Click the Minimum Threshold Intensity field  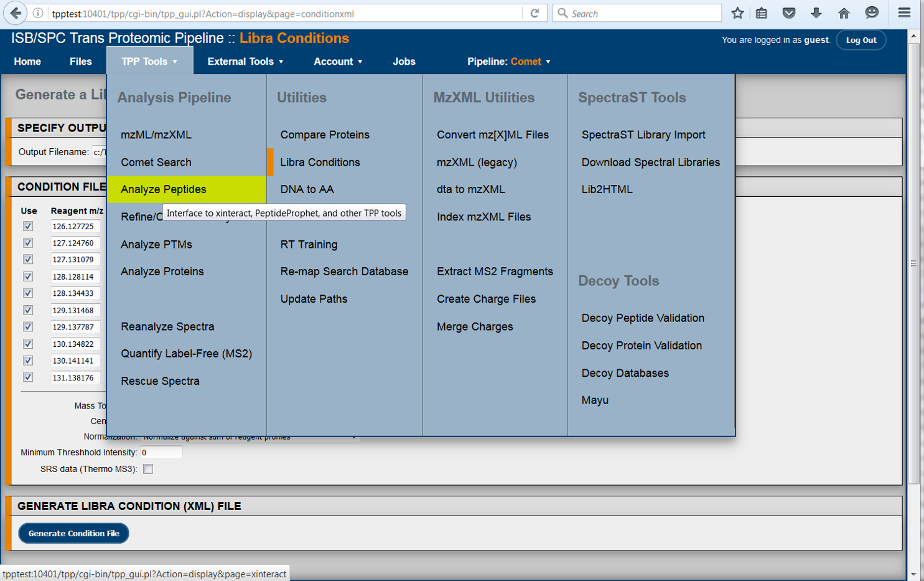coord(161,453)
